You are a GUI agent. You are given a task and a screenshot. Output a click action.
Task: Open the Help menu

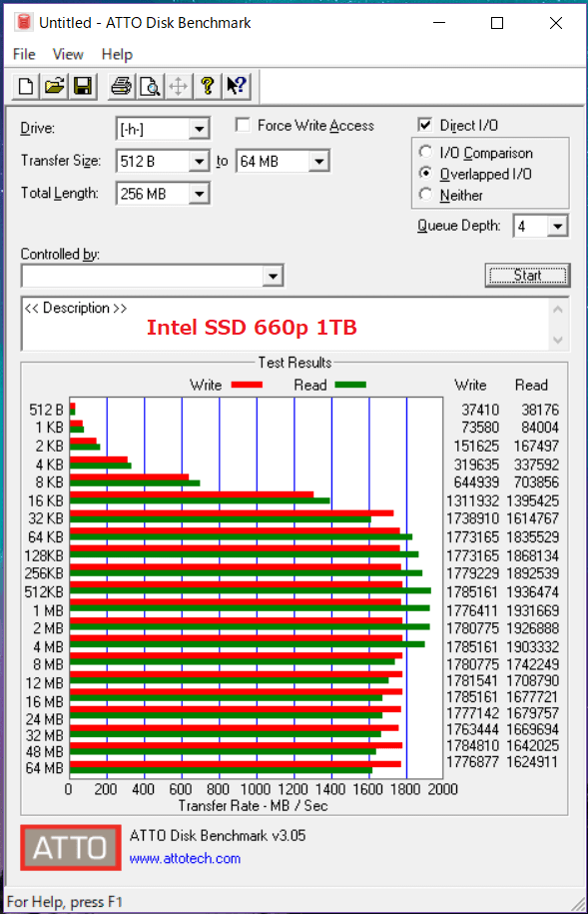[117, 54]
